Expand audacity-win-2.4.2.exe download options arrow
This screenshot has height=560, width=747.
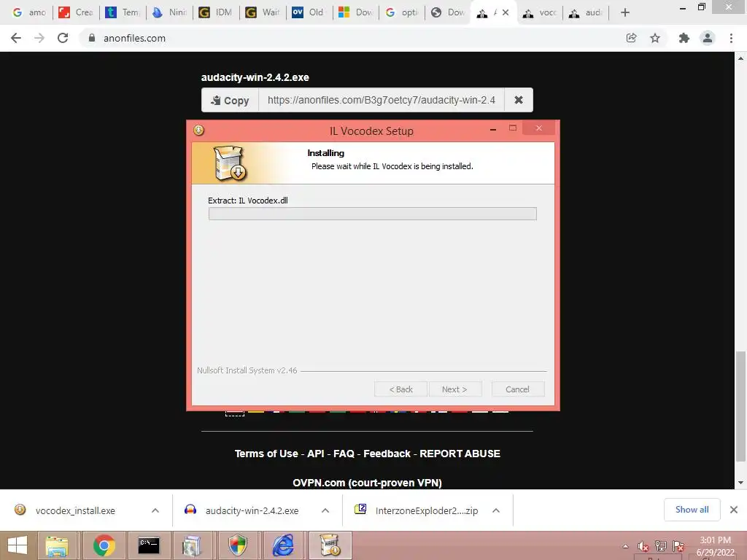pos(325,510)
